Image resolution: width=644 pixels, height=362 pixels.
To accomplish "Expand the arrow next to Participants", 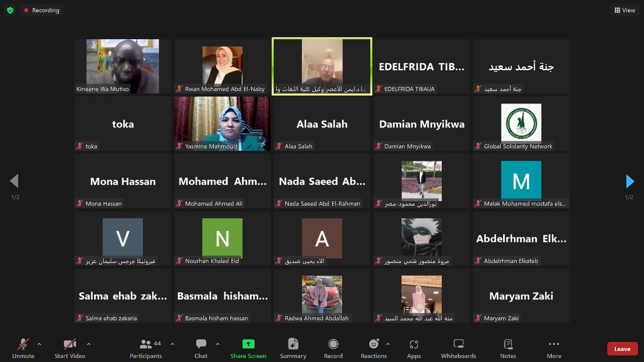I will pos(172,344).
